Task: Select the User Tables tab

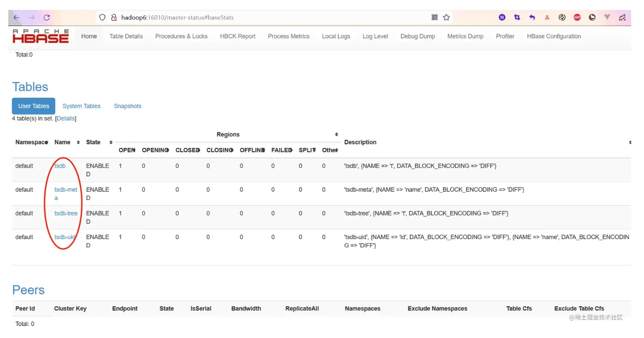Action: [34, 106]
